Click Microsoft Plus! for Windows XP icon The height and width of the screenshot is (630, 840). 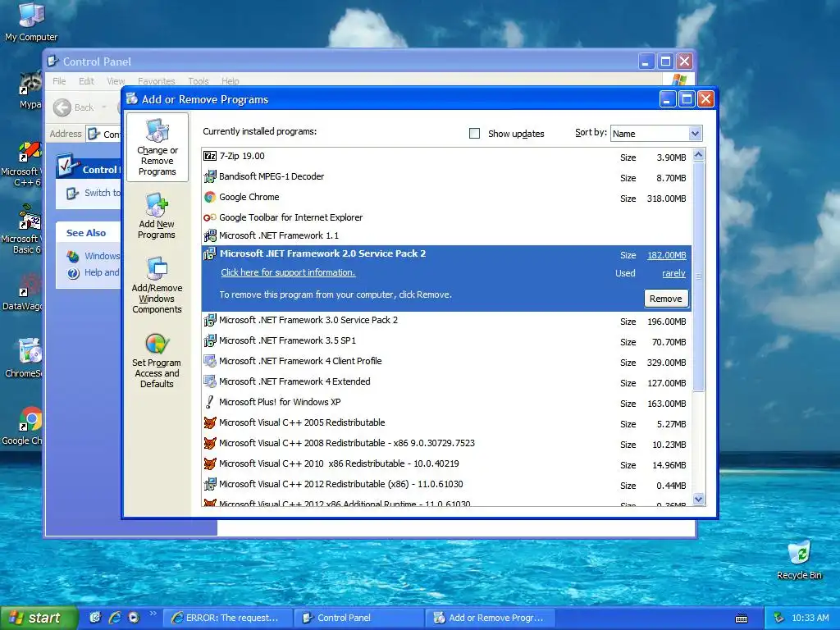(210, 402)
